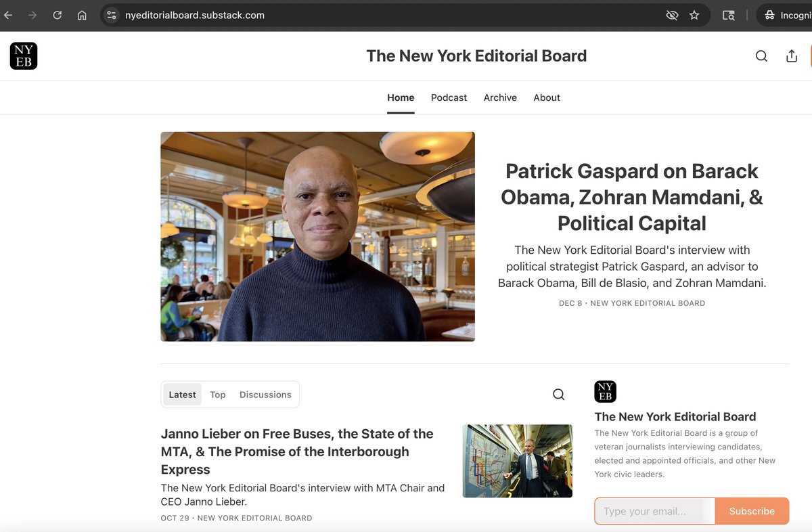The image size is (812, 532).
Task: Click The New York Editorial Board title
Action: (476, 56)
